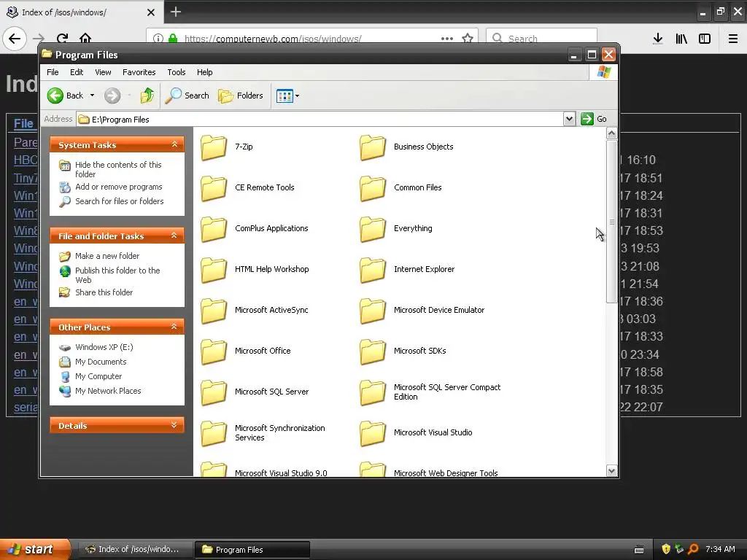Go up one folder level
This screenshot has height=560, width=747.
tap(147, 96)
